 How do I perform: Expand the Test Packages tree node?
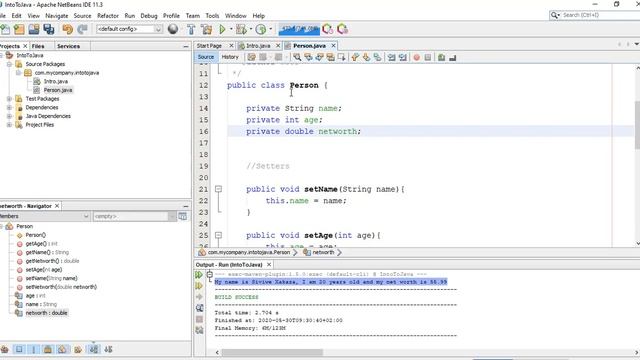pyautogui.click(x=9, y=99)
